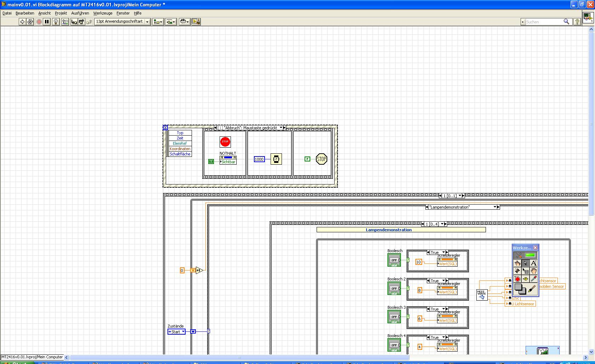Open the Align Objects dropdown
The height and width of the screenshot is (364, 595).
tap(158, 22)
